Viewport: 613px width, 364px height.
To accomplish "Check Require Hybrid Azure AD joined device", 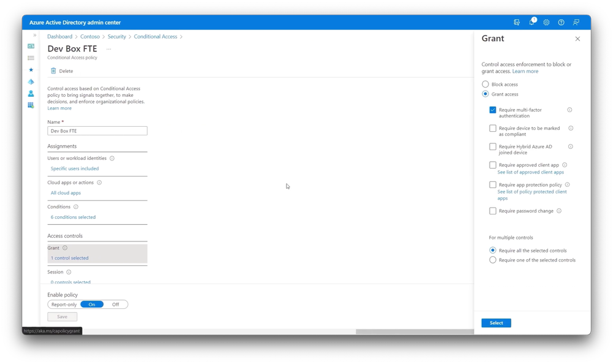I will coord(493,146).
